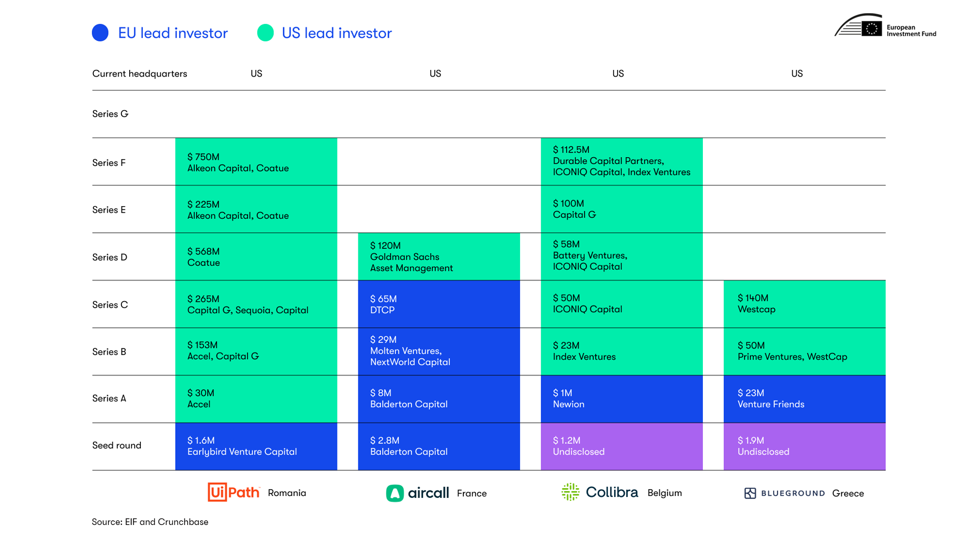This screenshot has height=551, width=980.
Task: Click the $112.5M Durable Capital Partners cell
Action: [x=621, y=161]
